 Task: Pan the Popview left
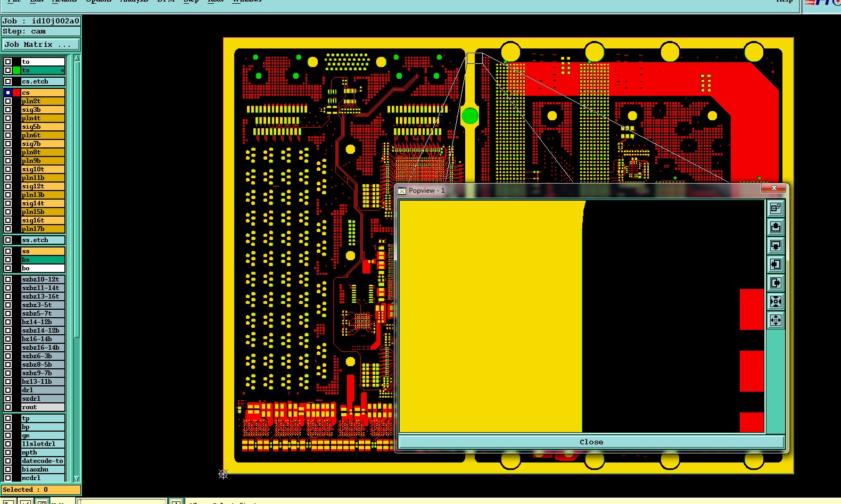point(776,264)
